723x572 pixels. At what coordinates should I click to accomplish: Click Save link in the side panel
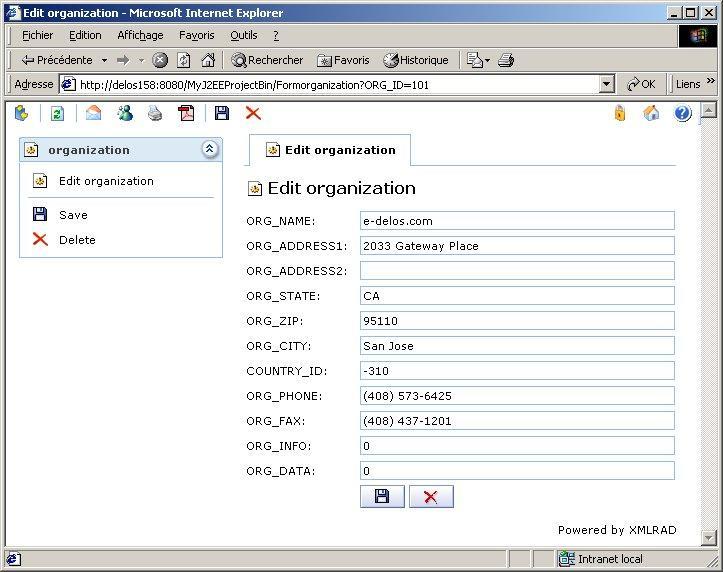73,215
